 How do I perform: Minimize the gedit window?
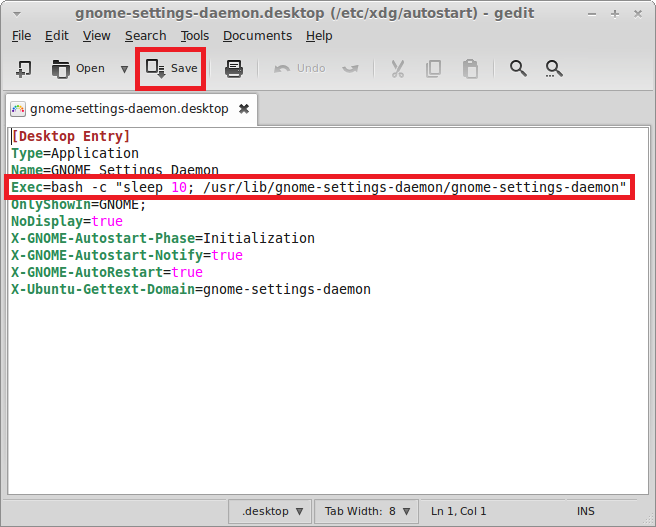click(x=592, y=15)
